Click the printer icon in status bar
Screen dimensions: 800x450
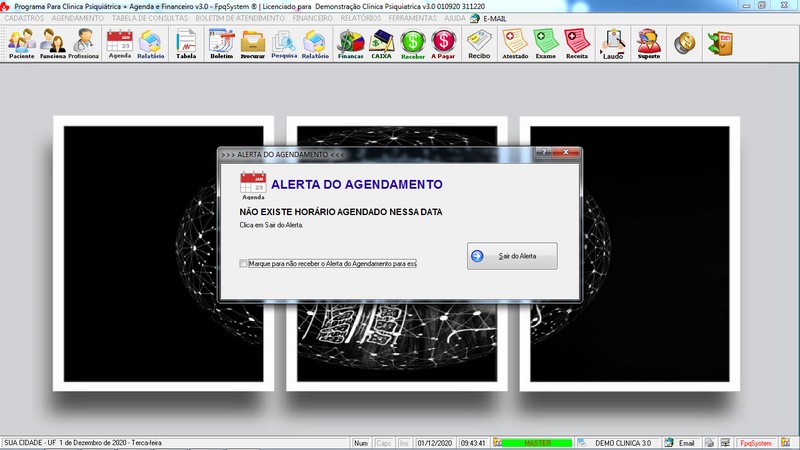click(709, 443)
